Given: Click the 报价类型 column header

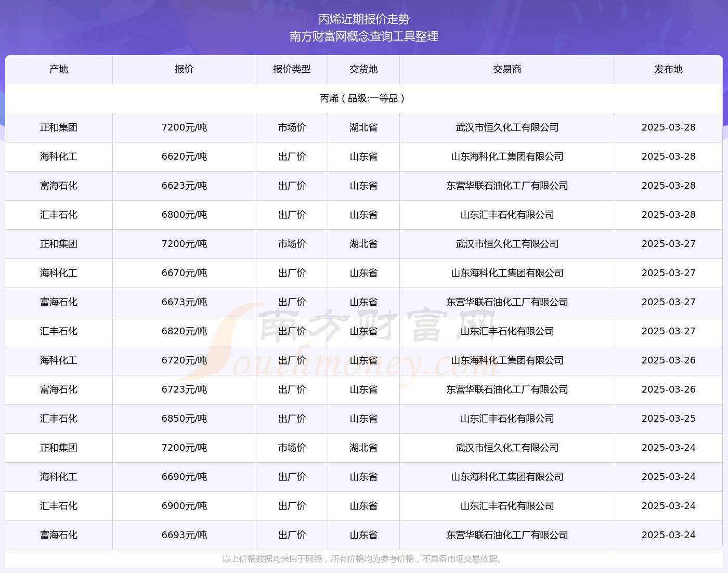Looking at the screenshot, I should (x=292, y=69).
